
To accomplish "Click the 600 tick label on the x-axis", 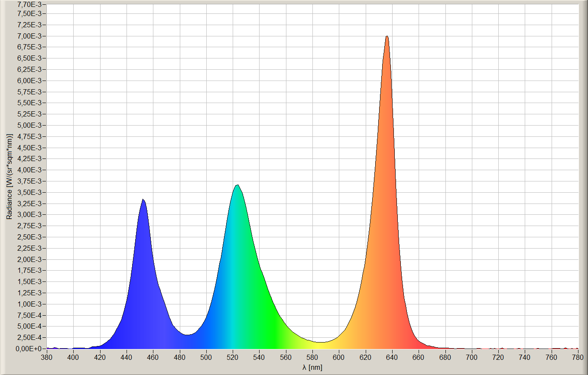I will click(339, 357).
